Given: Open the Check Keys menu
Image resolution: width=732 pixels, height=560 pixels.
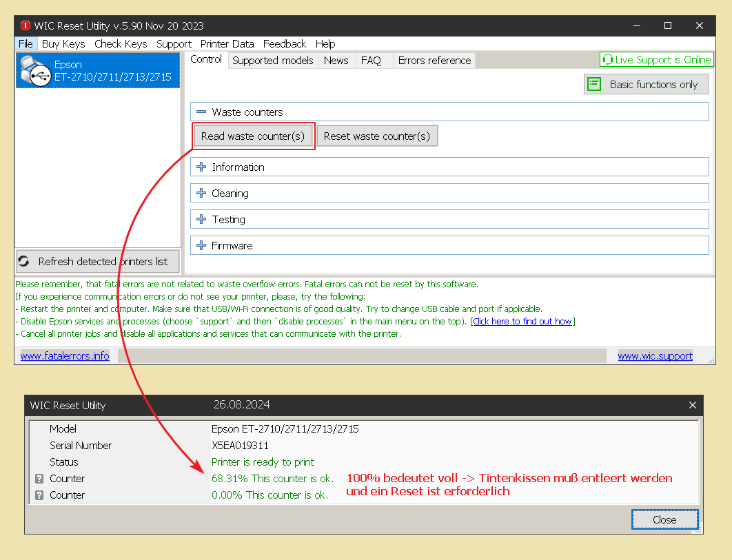Looking at the screenshot, I should tap(121, 44).
